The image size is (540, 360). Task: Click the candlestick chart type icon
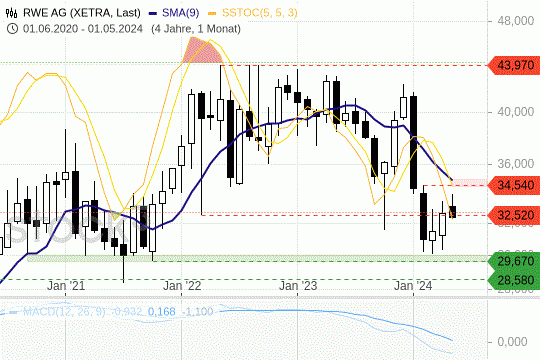[11, 13]
